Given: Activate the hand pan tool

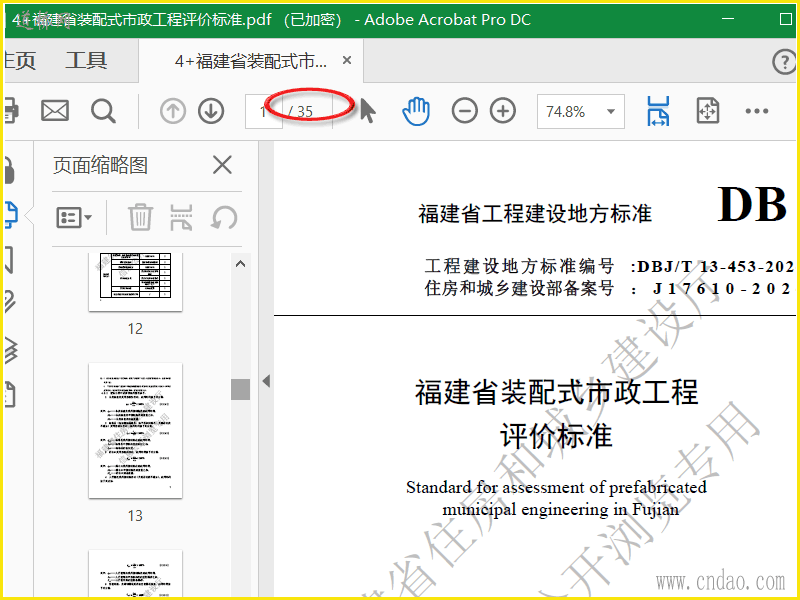Looking at the screenshot, I should (x=416, y=111).
